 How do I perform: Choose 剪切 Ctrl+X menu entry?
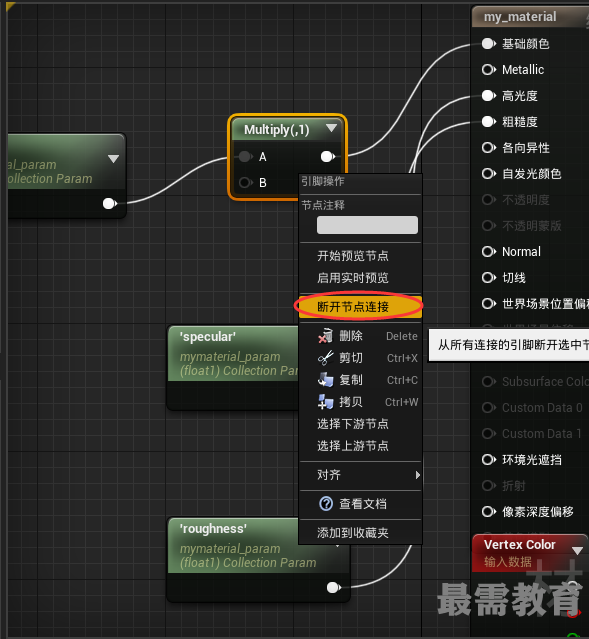pyautogui.click(x=360, y=358)
